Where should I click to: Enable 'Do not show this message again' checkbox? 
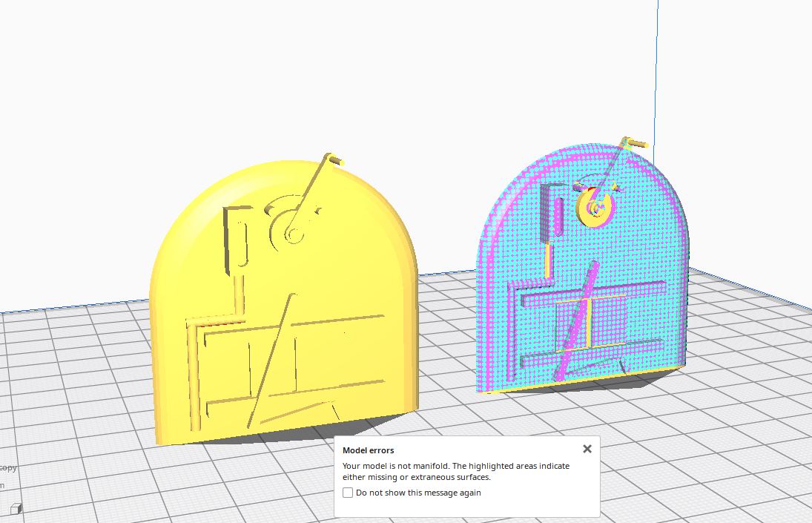pos(348,493)
